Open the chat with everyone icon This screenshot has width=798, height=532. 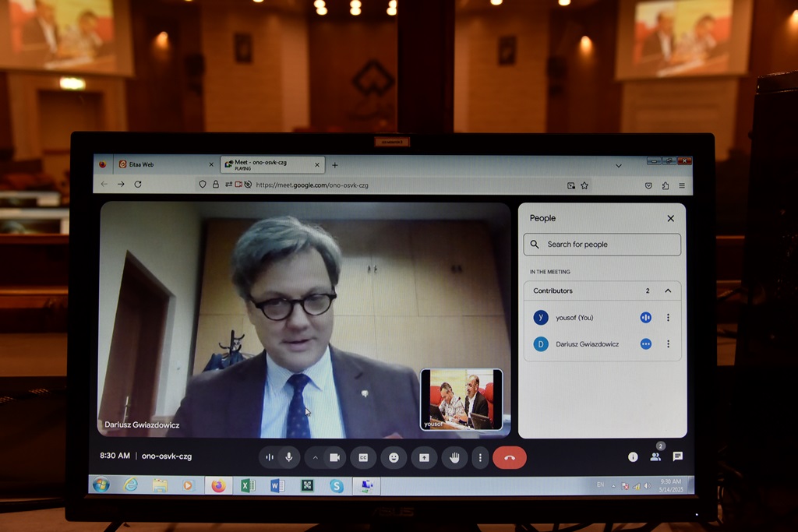click(x=677, y=456)
